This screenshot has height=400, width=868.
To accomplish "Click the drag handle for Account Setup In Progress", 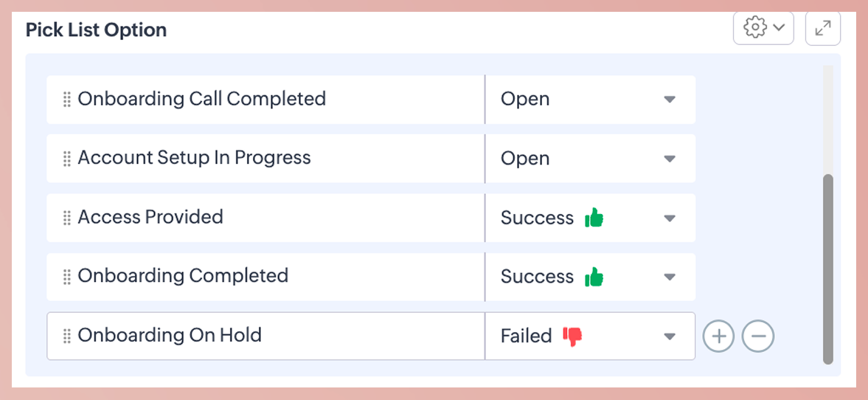I will pyautogui.click(x=66, y=159).
